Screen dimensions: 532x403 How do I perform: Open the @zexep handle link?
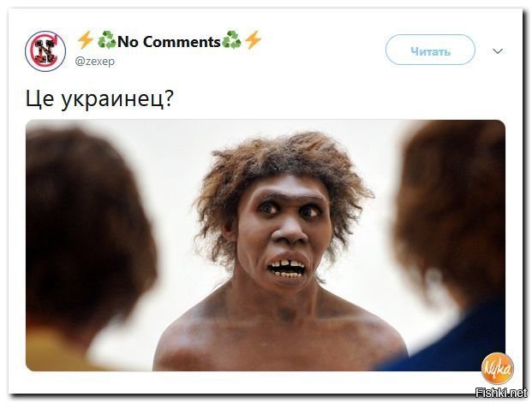94,62
